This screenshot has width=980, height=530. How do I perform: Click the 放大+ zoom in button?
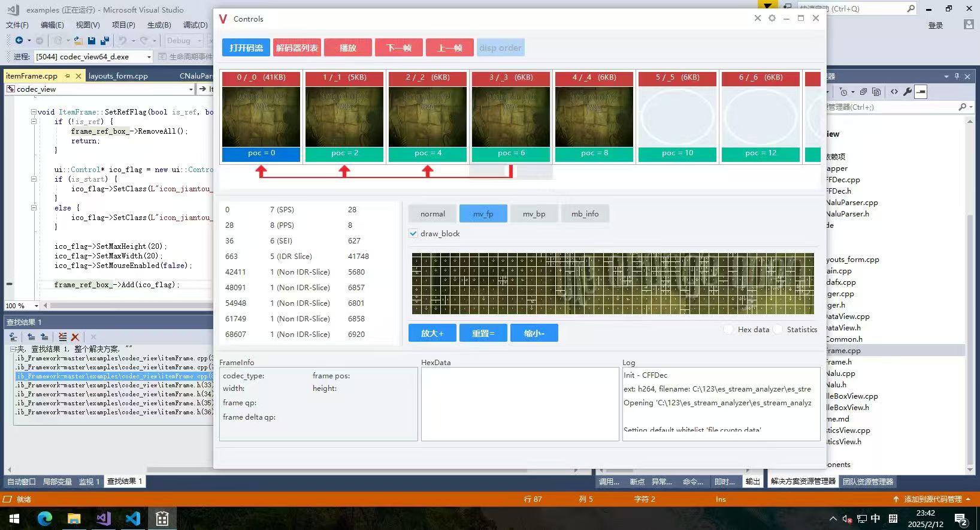coord(432,333)
